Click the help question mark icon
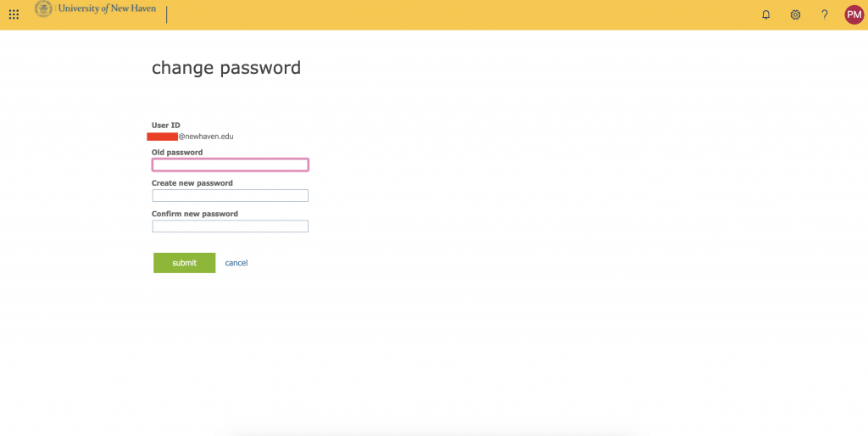868x436 pixels. 824,14
